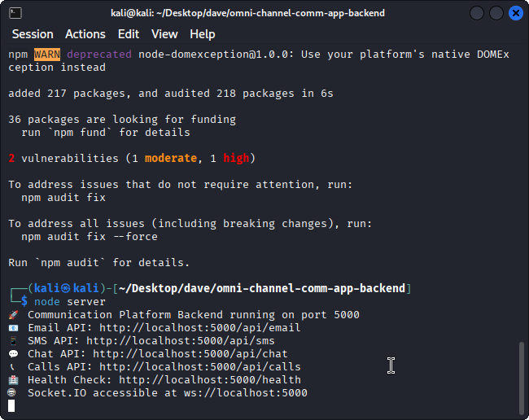Open the Actions menu
Image resolution: width=529 pixels, height=420 pixels.
[85, 34]
